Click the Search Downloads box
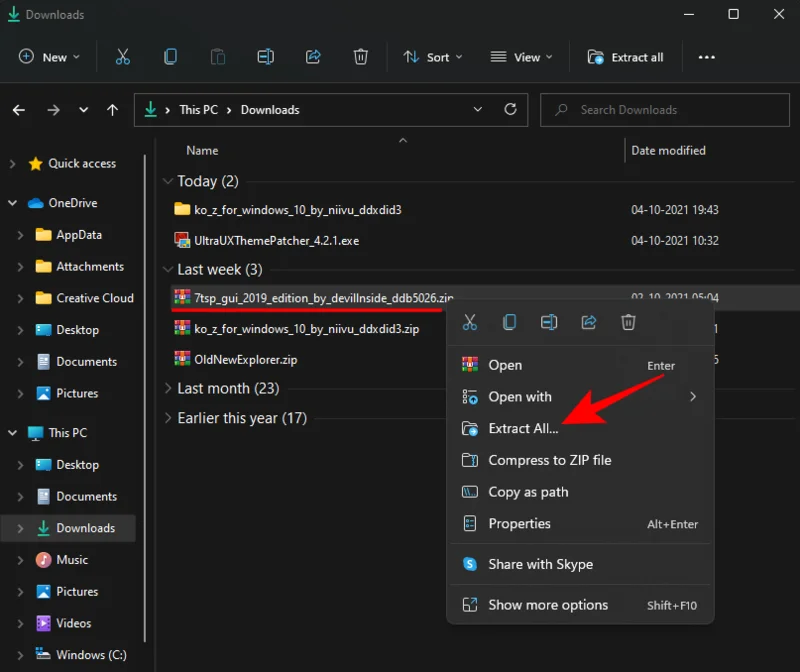Image resolution: width=800 pixels, height=672 pixels. click(x=663, y=110)
